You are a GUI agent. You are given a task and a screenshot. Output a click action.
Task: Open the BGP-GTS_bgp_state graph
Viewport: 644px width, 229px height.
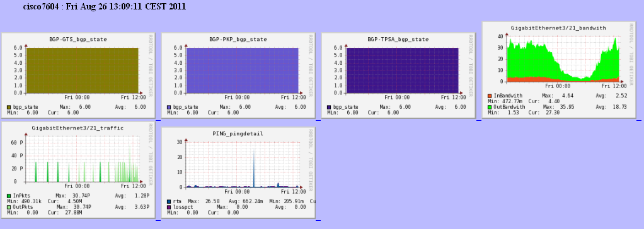78,75
